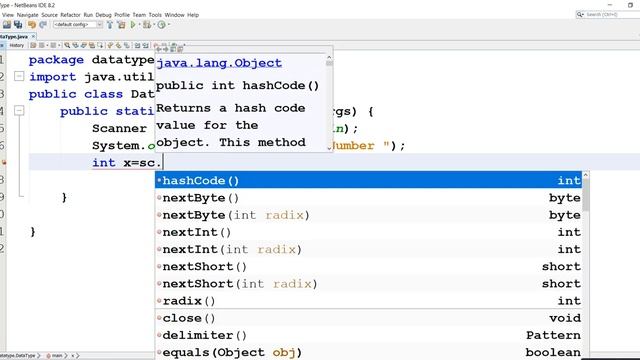Click the Find Next Occurrence icon
640x360 pixels.
(84, 45)
